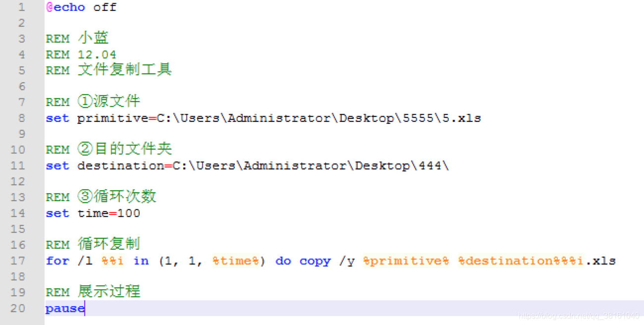The height and width of the screenshot is (325, 644).
Task: Click line number 14 in the gutter
Action: 18,214
